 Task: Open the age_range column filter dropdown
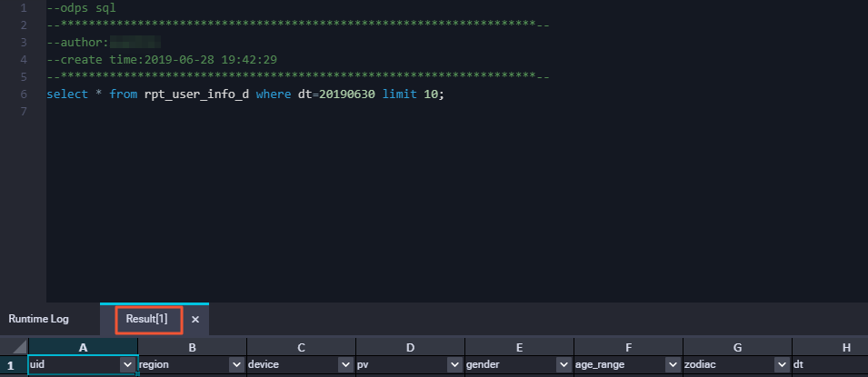click(x=673, y=365)
